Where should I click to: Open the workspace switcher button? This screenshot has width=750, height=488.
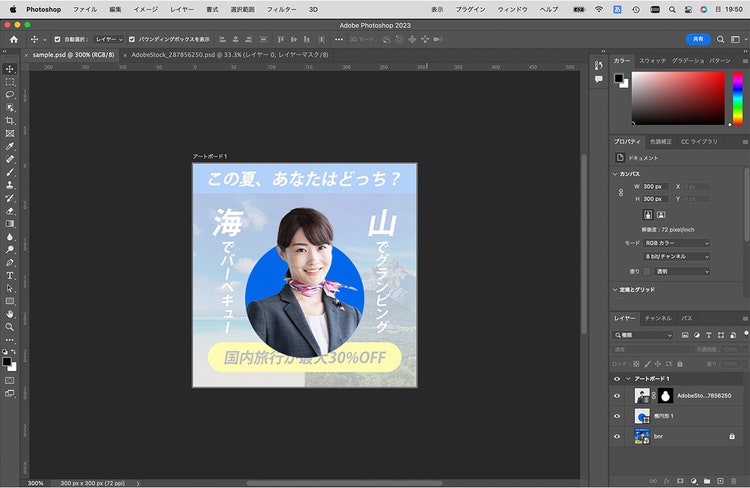pyautogui.click(x=735, y=40)
